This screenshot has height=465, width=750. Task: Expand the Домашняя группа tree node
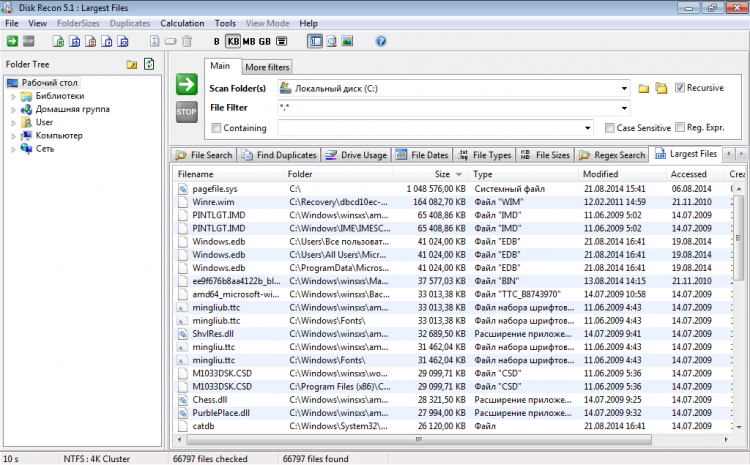pyautogui.click(x=13, y=110)
